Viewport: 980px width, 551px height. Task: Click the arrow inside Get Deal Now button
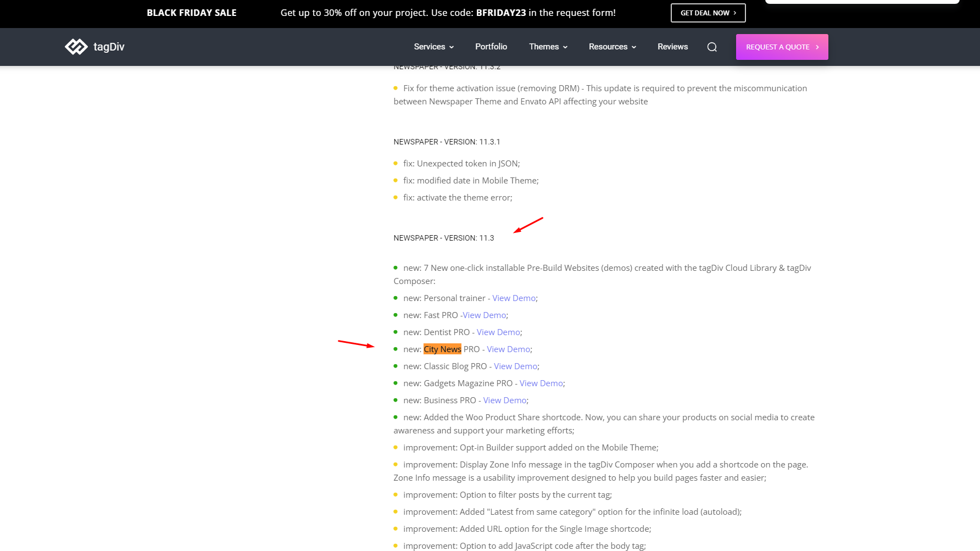735,13
